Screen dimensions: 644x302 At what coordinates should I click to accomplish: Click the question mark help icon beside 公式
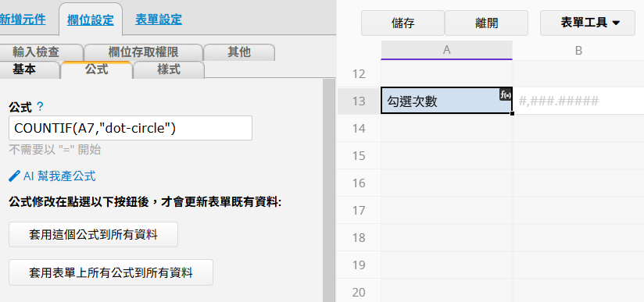40,108
